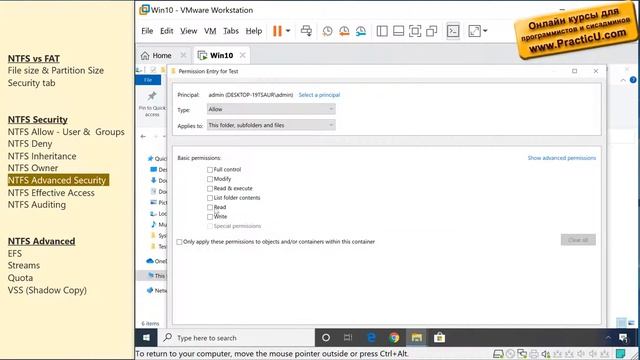Revert to snapshot with the orange clock icon
The height and width of the screenshot is (360, 640).
(x=344, y=31)
